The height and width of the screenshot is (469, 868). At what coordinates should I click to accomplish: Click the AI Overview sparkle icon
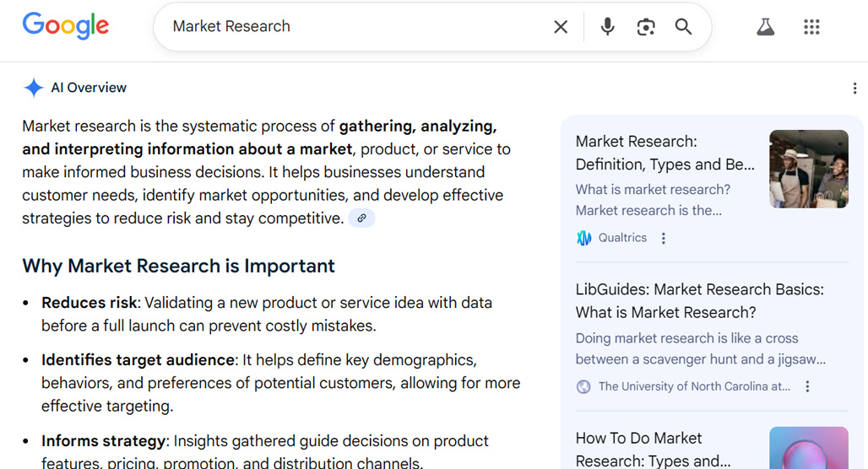(x=33, y=88)
